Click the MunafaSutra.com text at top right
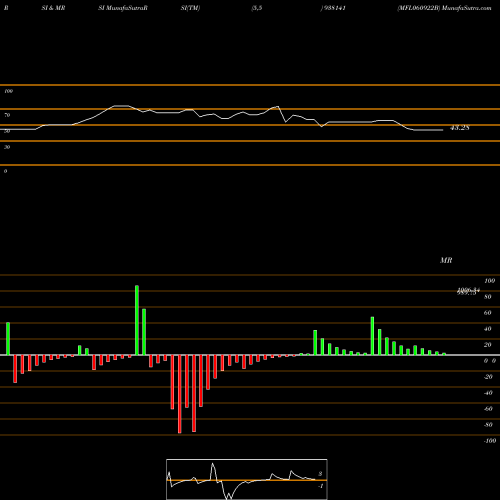 [466, 8]
